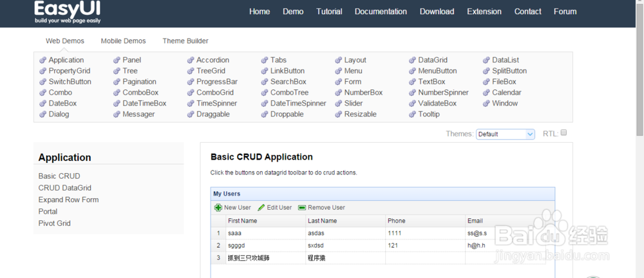
Task: Open the ComboBox demo link
Action: [x=140, y=93]
